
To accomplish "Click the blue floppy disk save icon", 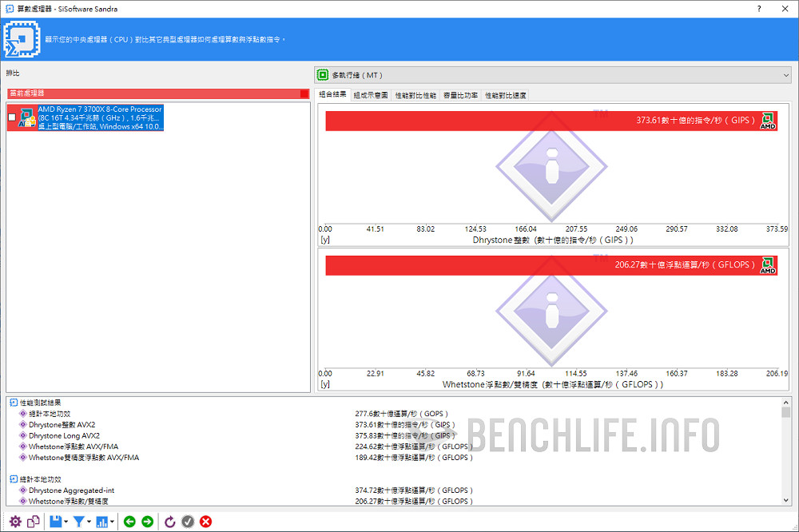I will tap(56, 522).
